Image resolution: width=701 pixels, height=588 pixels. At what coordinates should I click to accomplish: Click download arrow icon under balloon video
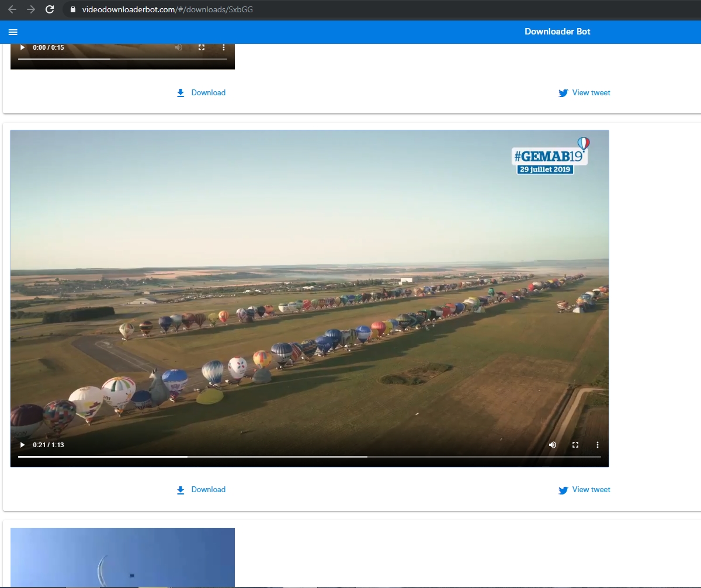[181, 490]
